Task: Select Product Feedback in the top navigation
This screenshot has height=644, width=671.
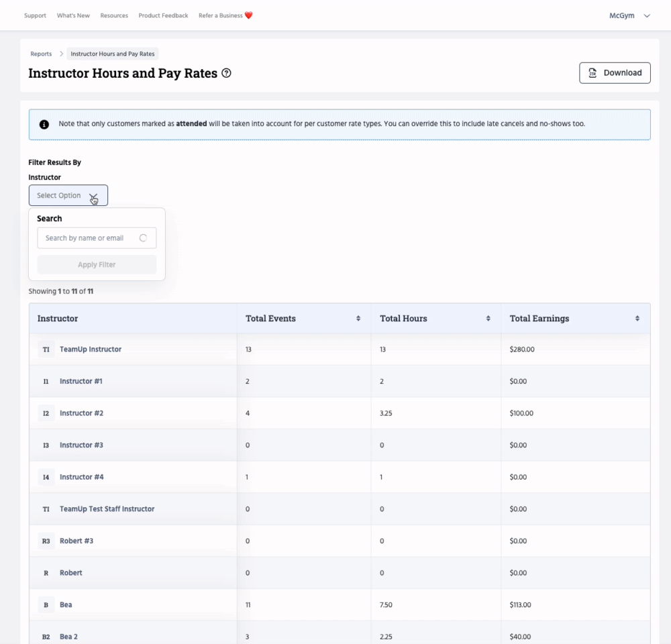Action: tap(163, 15)
